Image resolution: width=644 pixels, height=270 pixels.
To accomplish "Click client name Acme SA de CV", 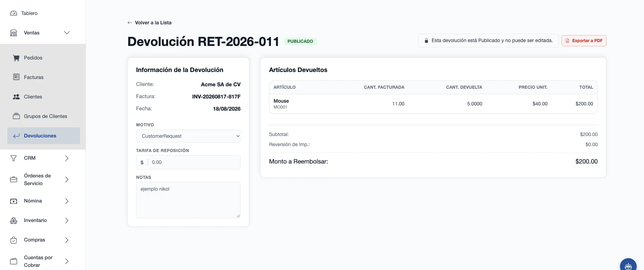I will 221,84.
